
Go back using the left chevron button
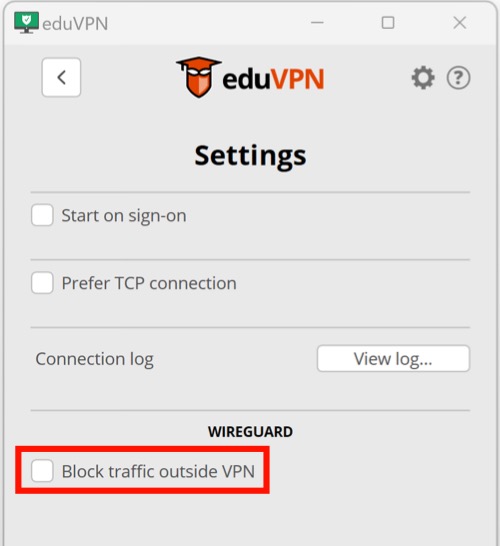61,77
